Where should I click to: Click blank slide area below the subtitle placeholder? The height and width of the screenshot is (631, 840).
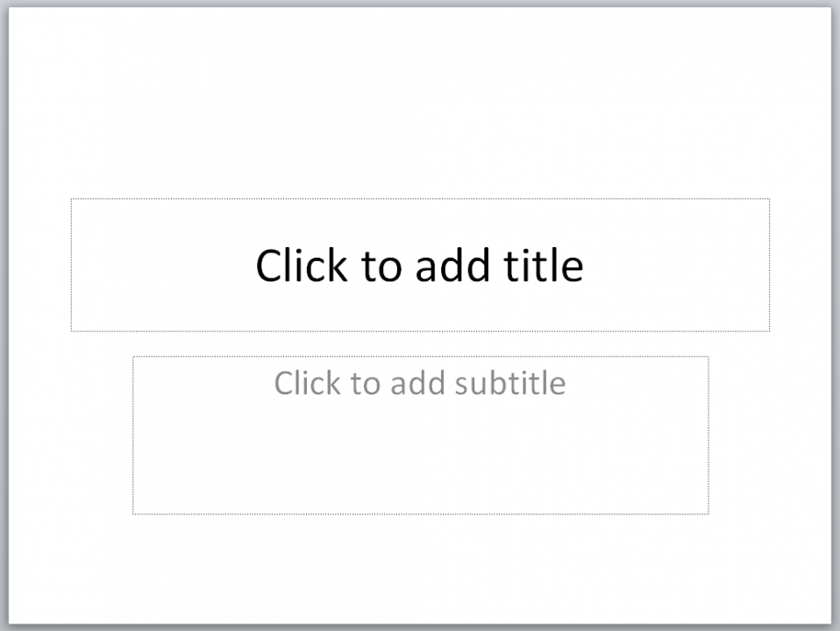(x=419, y=570)
